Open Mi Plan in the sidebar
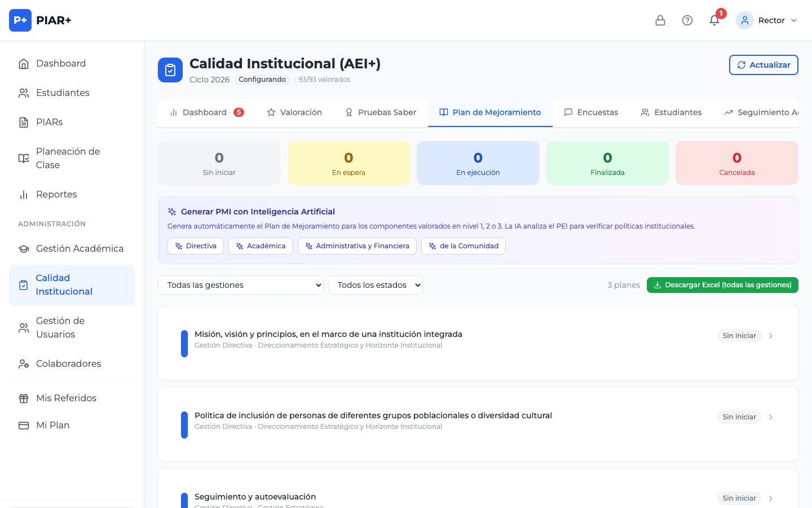The image size is (812, 508). tap(72, 425)
